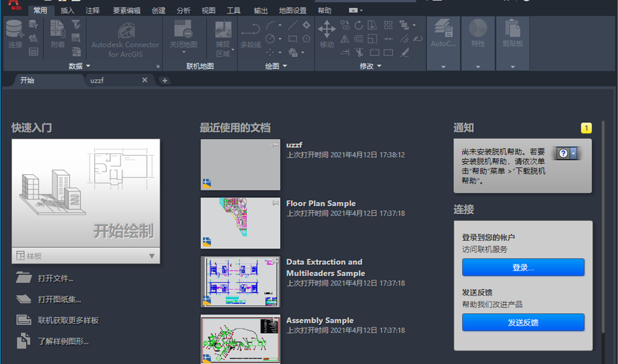
Task: Select the Offset tool
Action: pos(359,38)
